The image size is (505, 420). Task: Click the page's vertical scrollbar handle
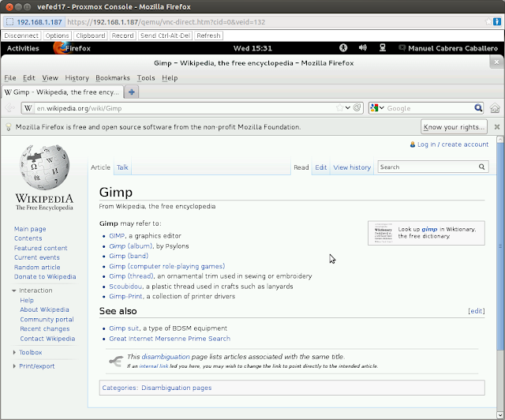[499, 246]
